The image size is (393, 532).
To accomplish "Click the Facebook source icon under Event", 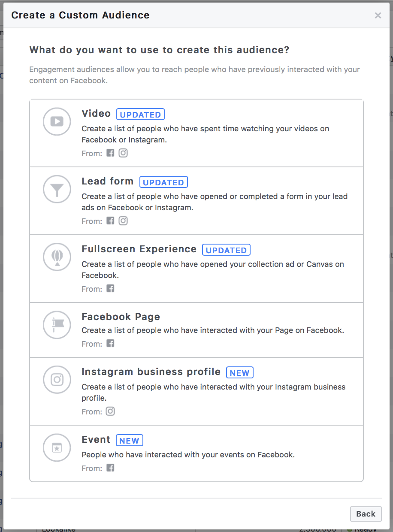I will [110, 468].
